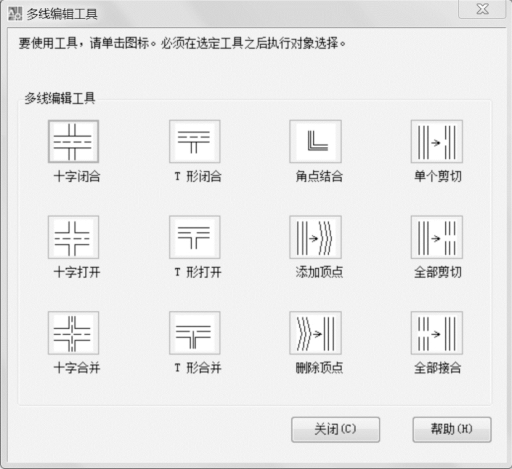Click the 角点结合 text label
512x469 pixels.
(x=319, y=176)
